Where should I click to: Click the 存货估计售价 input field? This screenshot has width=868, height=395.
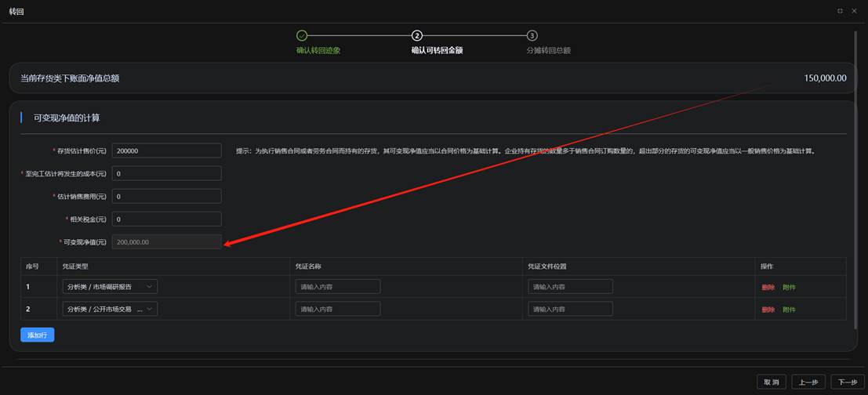pos(166,150)
